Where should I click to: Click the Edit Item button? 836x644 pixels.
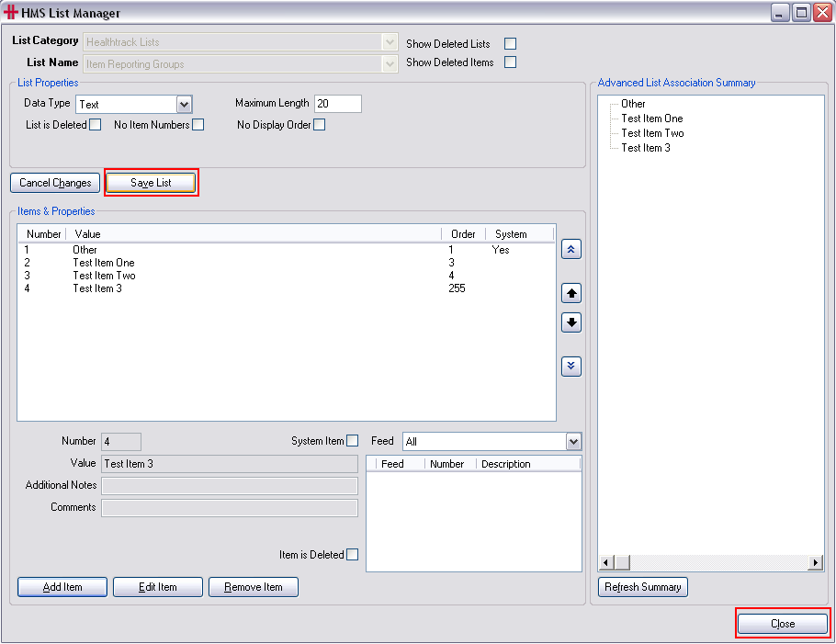click(158, 587)
